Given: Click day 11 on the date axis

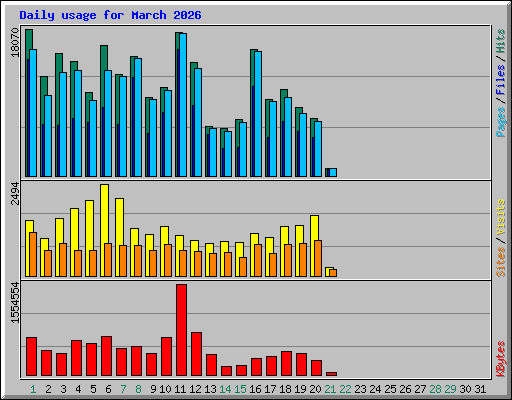Looking at the screenshot, I should [180, 389].
